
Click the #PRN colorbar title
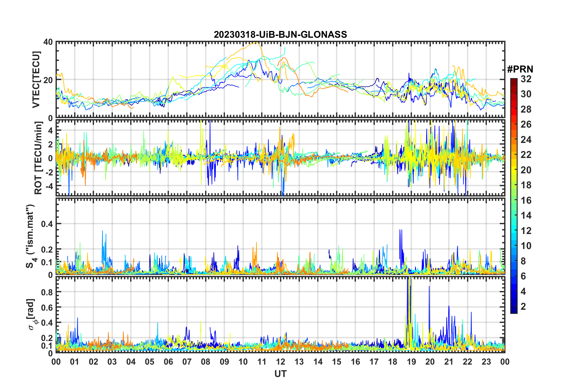point(520,69)
